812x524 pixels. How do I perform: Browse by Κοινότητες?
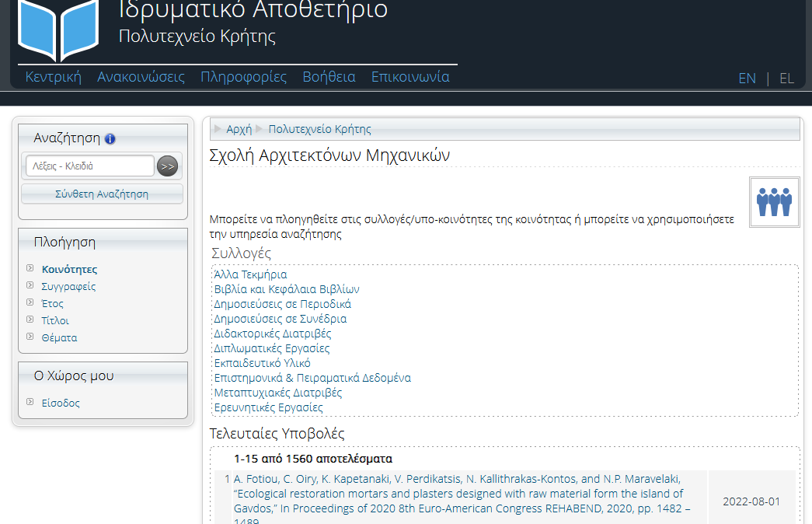[69, 270]
